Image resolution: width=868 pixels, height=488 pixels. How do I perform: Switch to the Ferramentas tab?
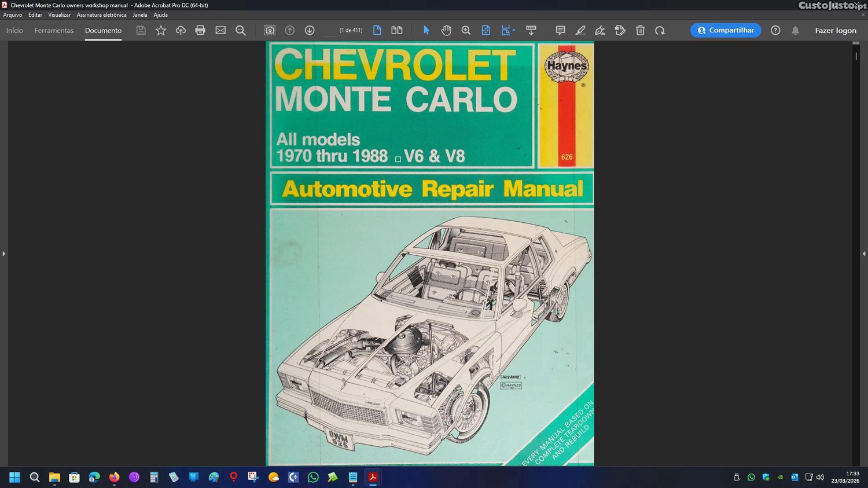(54, 30)
